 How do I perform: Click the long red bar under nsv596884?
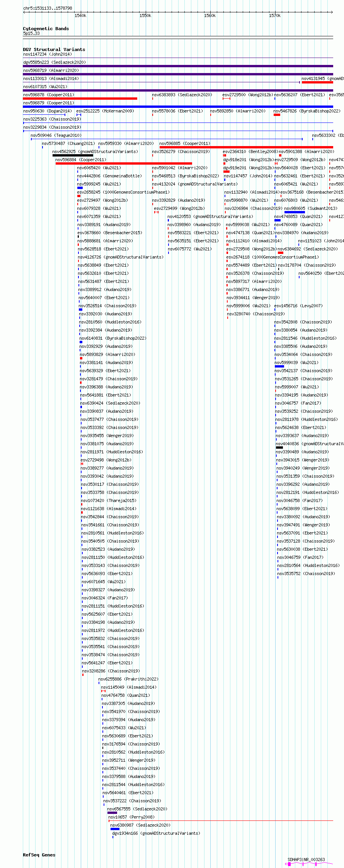(x=124, y=163)
